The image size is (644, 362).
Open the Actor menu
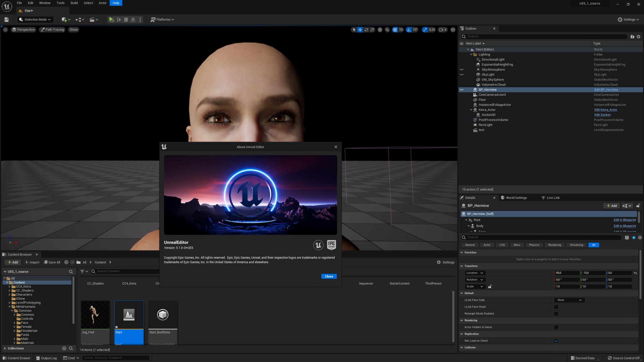(102, 3)
